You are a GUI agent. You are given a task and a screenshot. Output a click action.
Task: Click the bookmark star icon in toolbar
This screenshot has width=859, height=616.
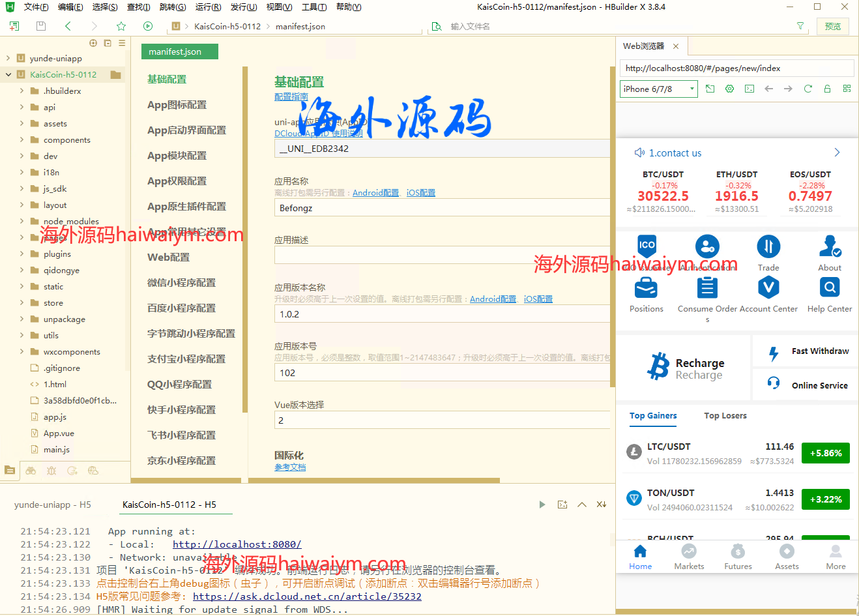pyautogui.click(x=121, y=26)
